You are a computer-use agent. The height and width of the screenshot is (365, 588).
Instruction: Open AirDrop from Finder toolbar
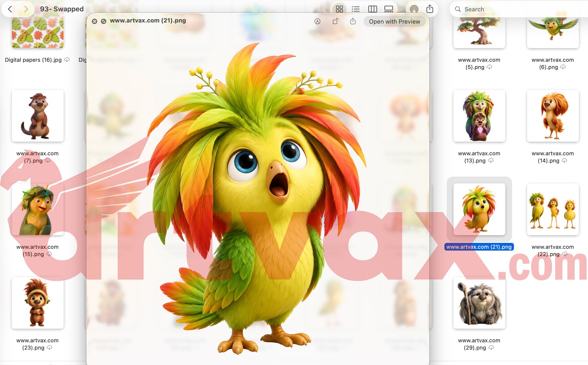point(414,9)
